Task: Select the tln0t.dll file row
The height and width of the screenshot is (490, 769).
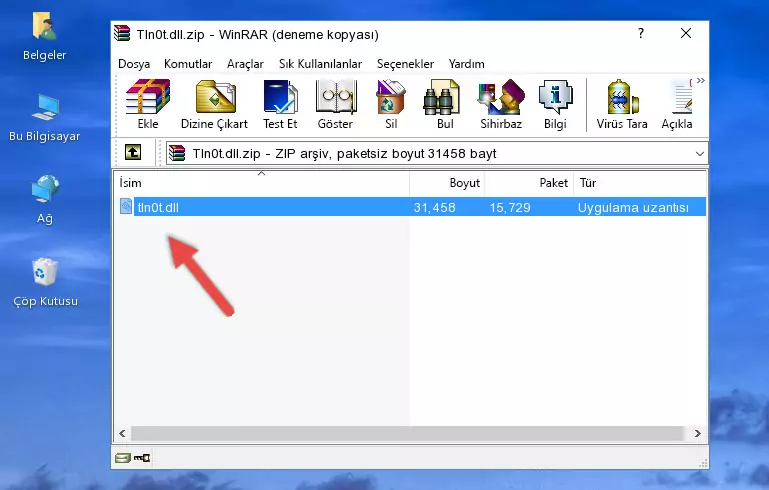Action: click(x=411, y=207)
